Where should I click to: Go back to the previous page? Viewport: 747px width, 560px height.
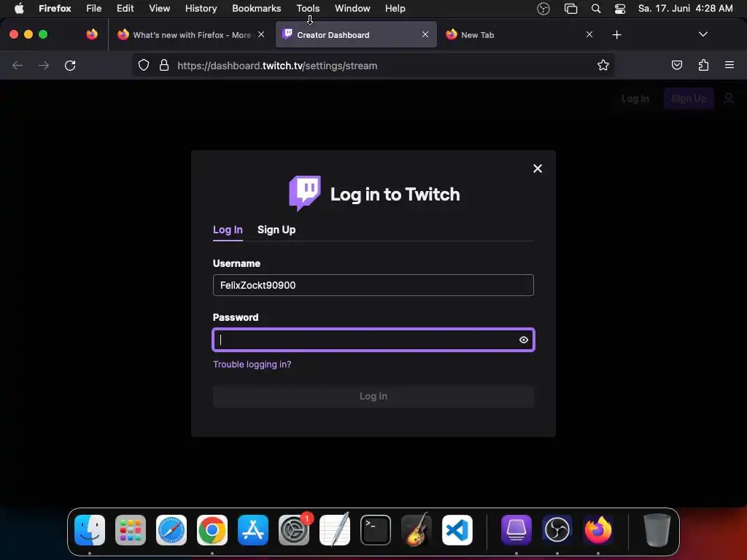coord(18,65)
